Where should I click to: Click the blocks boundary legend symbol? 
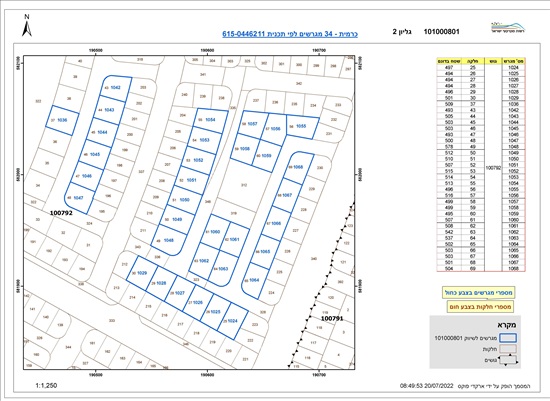coord(508,361)
